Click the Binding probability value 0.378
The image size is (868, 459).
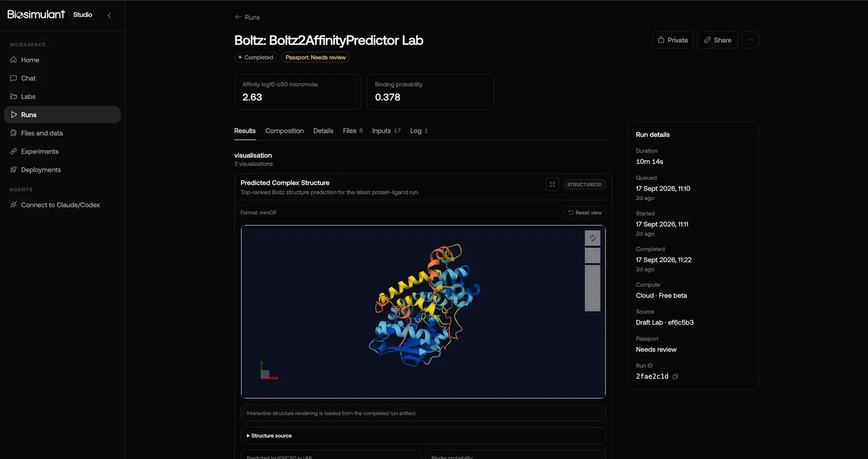[387, 98]
